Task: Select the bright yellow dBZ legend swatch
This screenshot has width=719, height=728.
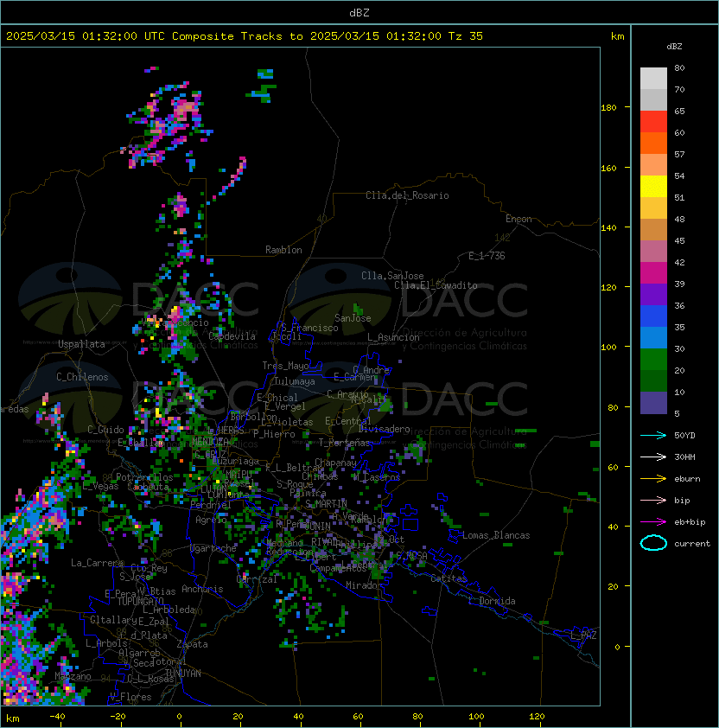Action: (x=653, y=186)
